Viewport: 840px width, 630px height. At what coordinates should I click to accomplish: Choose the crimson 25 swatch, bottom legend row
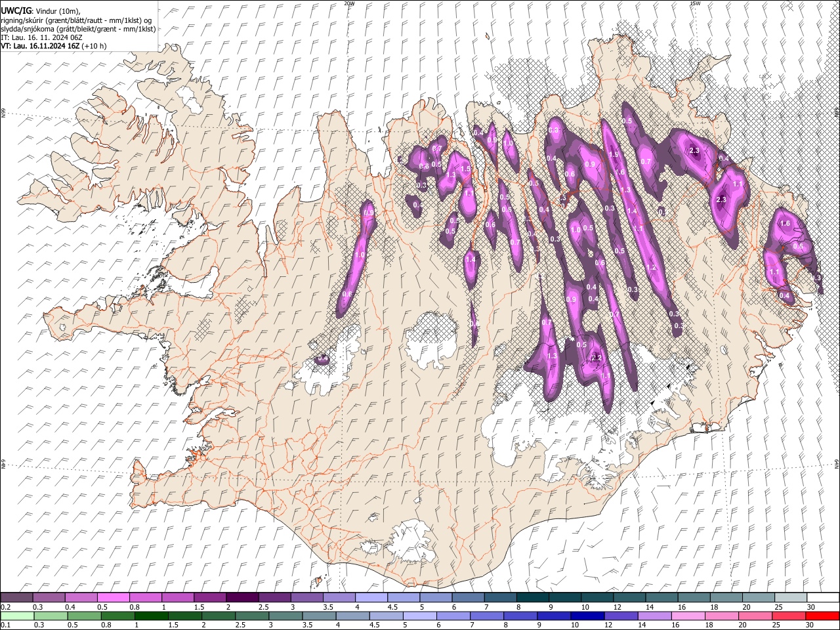788,616
